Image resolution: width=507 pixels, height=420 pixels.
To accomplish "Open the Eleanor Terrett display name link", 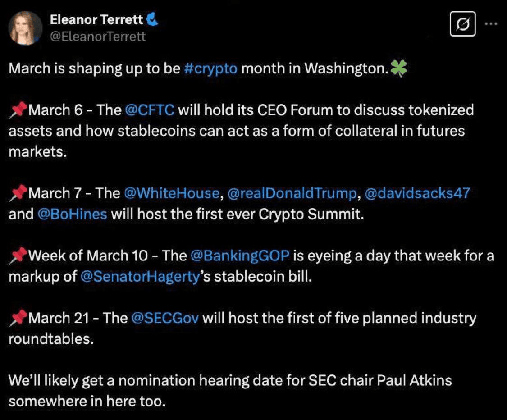I will pos(96,19).
